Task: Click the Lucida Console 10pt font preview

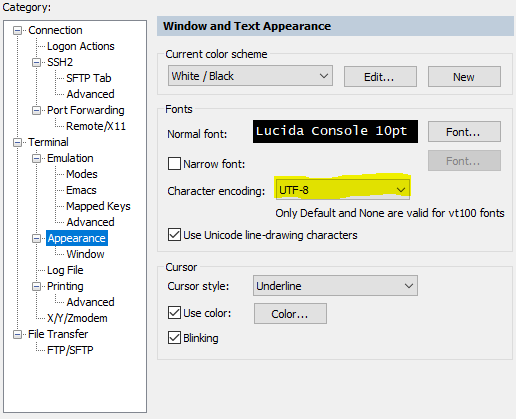Action: click(x=335, y=131)
